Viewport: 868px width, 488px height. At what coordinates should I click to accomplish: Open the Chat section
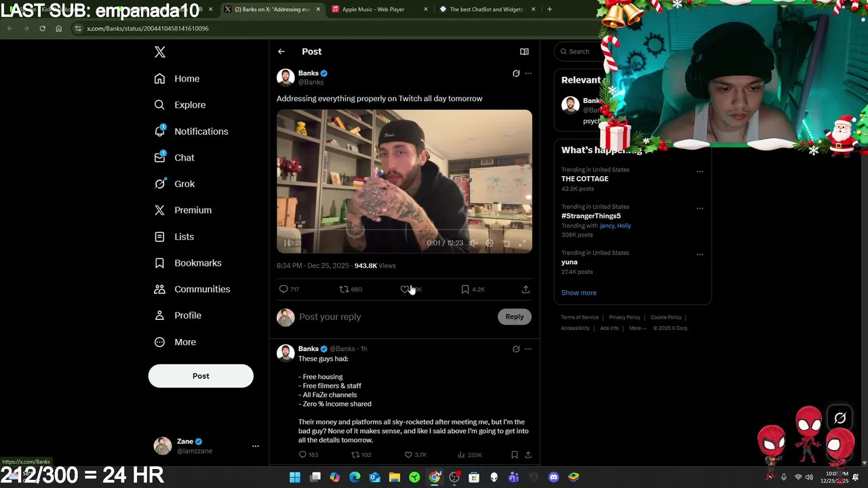(x=174, y=157)
